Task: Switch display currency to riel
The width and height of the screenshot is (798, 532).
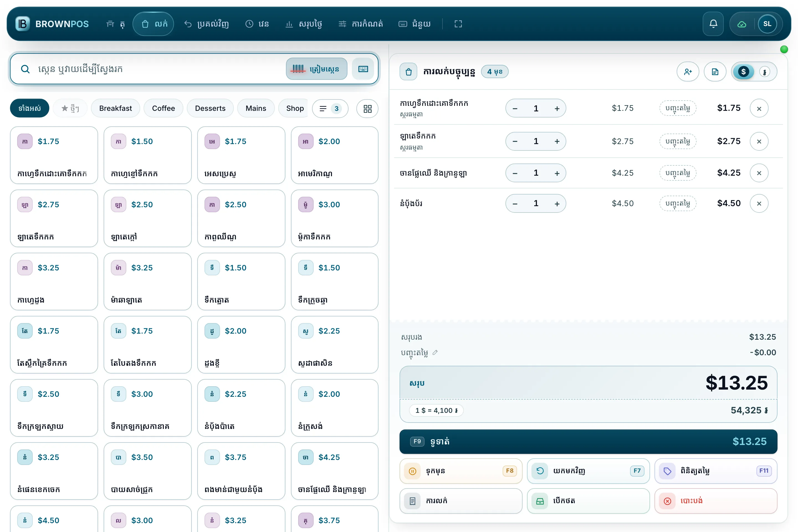Action: pos(764,71)
